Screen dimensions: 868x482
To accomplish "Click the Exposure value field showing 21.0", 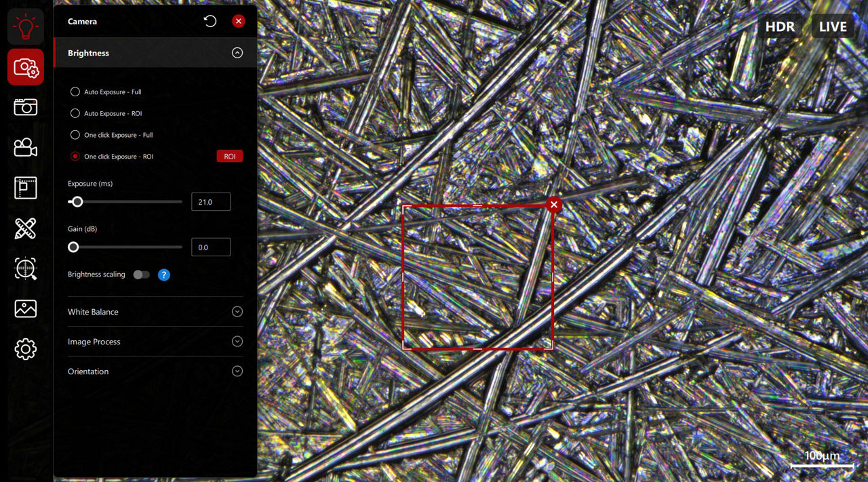I will click(x=211, y=202).
